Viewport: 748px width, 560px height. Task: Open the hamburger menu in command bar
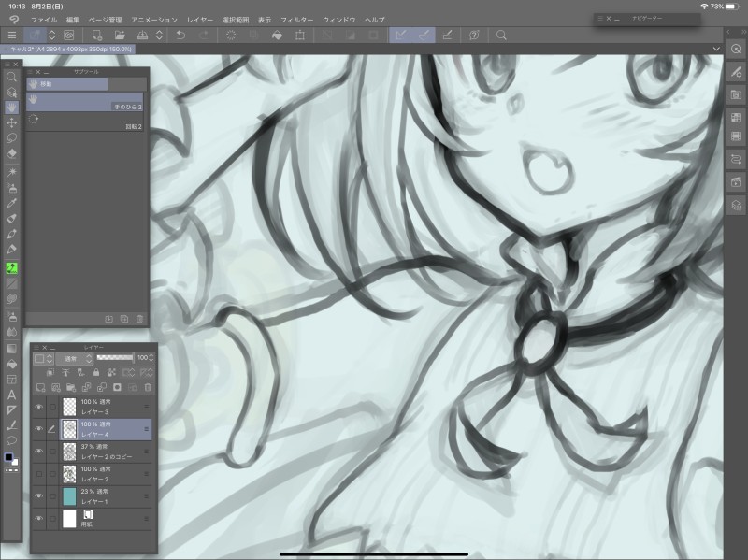coord(12,36)
